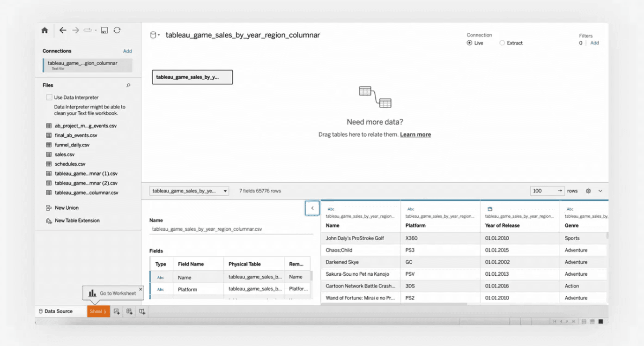
Task: Show filmstrip view icon in status bar
Action: 592,322
